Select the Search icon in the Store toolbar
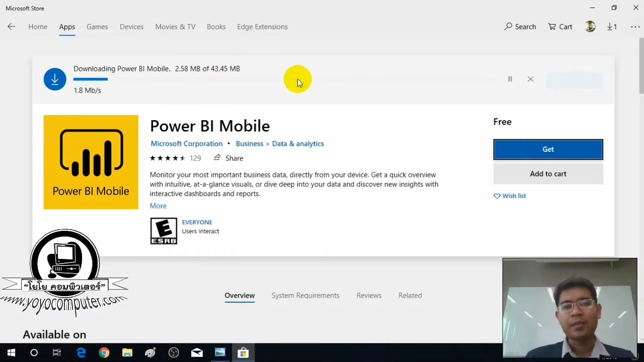 point(520,27)
